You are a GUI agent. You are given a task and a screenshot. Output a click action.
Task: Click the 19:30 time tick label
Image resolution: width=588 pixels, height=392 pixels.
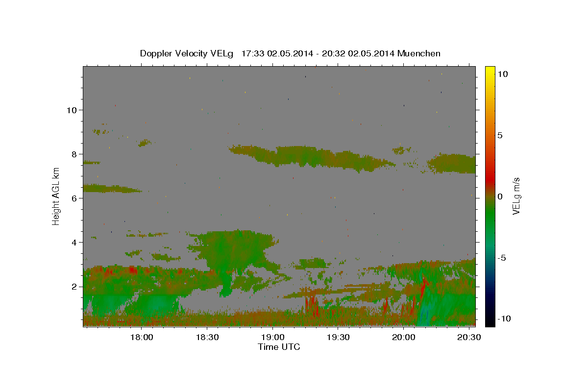point(338,338)
